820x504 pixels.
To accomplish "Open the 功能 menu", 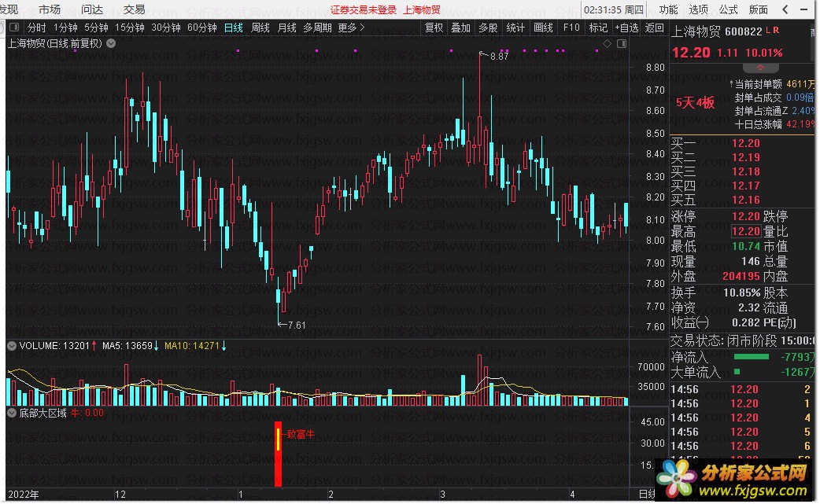I will pyautogui.click(x=668, y=9).
